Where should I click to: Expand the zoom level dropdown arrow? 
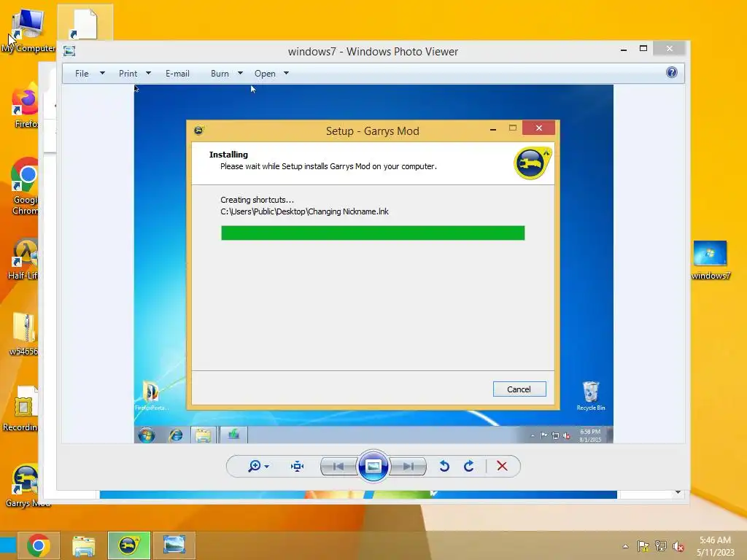pos(267,466)
